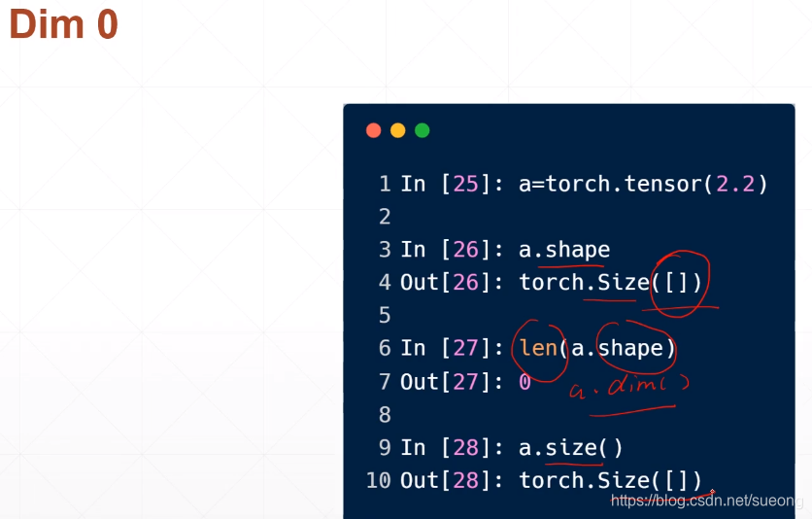Click the 'Out[28]:' prompt
The height and width of the screenshot is (519, 812).
point(452,480)
